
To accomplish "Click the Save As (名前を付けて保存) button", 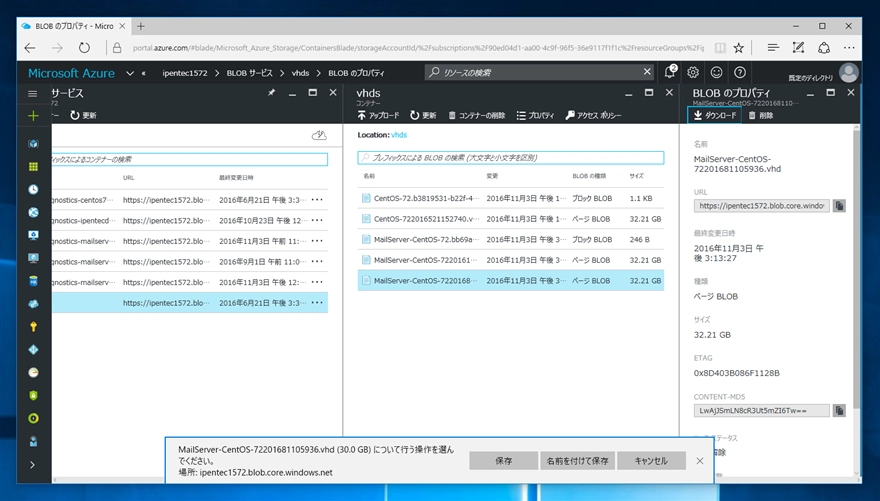I will pyautogui.click(x=577, y=461).
